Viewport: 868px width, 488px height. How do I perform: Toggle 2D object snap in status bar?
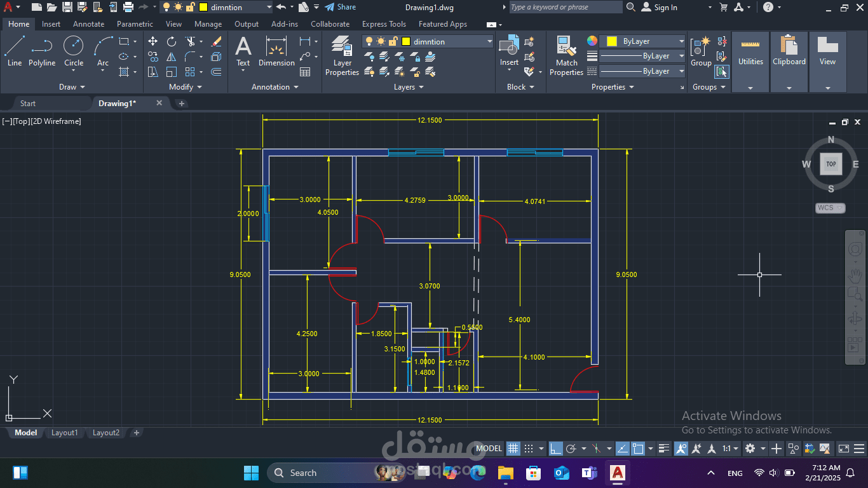pyautogui.click(x=638, y=449)
